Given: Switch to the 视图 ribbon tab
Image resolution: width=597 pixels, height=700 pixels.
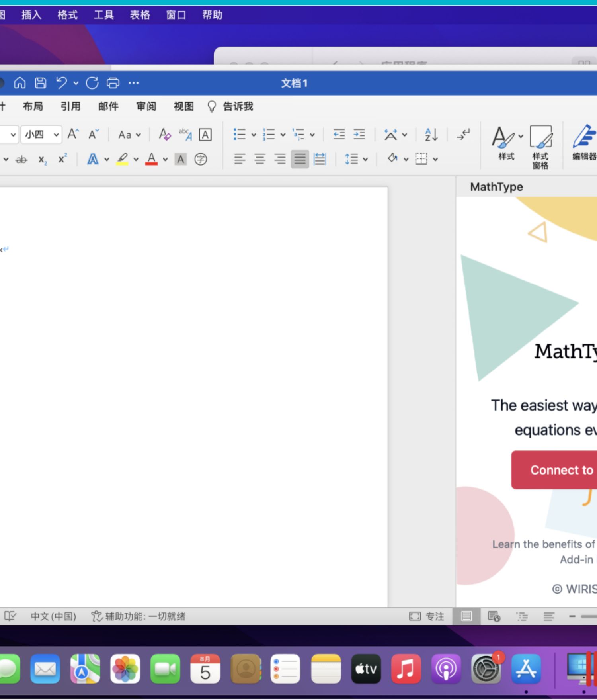Looking at the screenshot, I should click(x=184, y=106).
